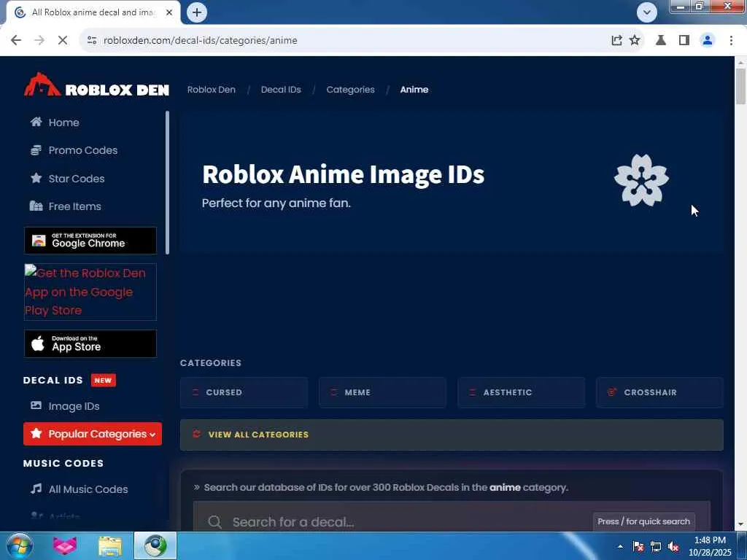Open the Aesthetic category
The height and width of the screenshot is (560, 747).
pyautogui.click(x=521, y=392)
